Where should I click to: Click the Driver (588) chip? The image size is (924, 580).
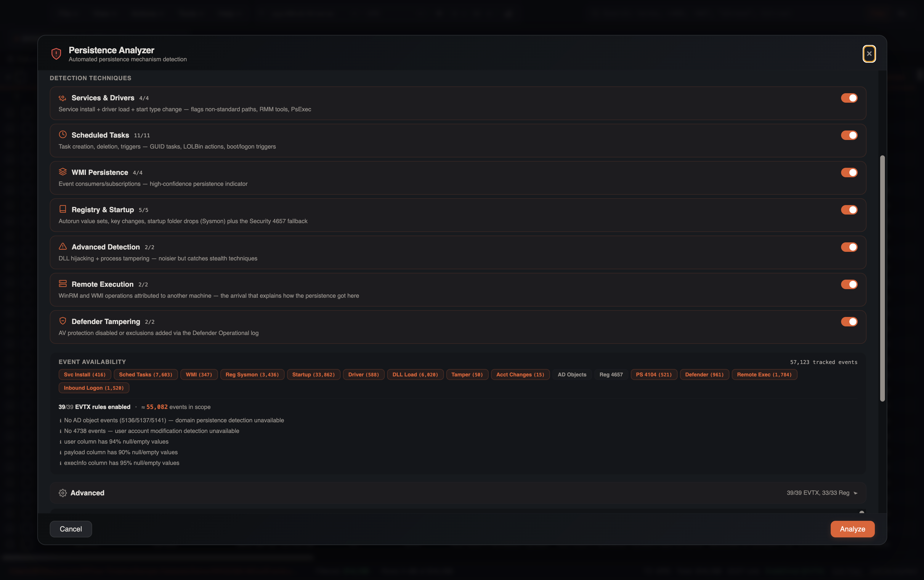coord(363,375)
